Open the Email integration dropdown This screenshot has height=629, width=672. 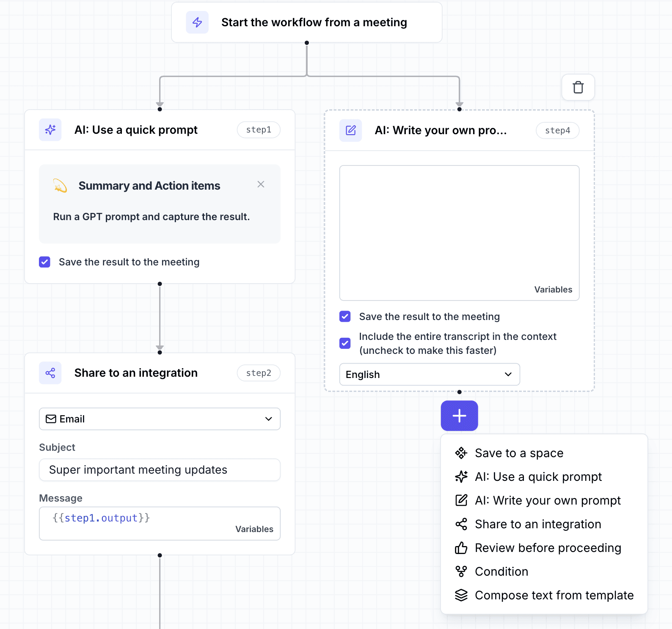[x=160, y=419]
